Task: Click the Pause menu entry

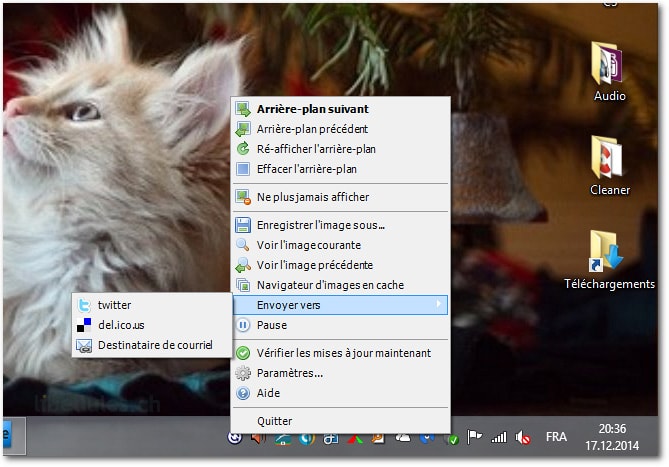Action: click(x=340, y=325)
